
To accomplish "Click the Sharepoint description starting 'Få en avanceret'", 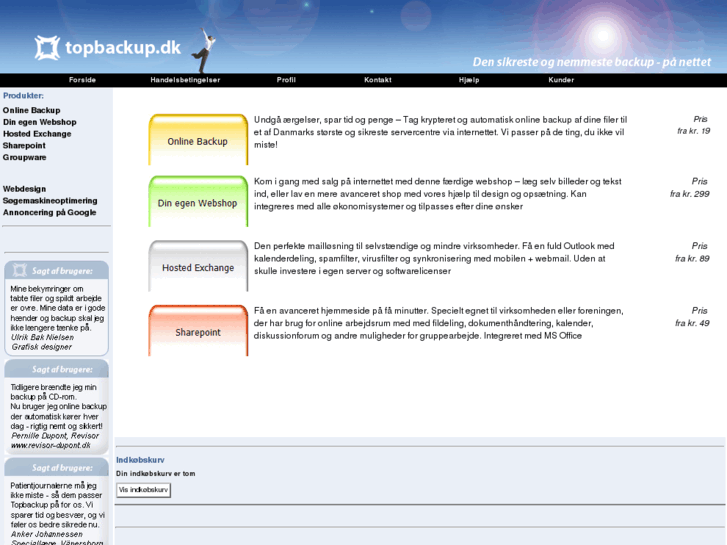I will tap(438, 323).
